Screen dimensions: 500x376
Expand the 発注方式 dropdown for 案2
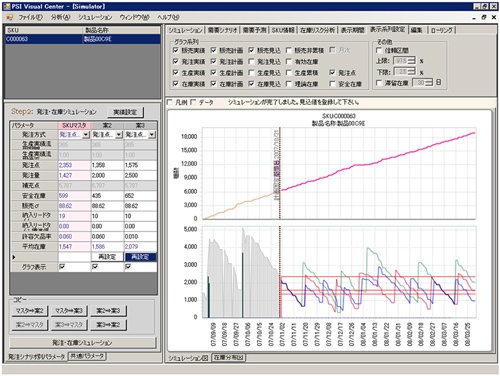(119, 135)
